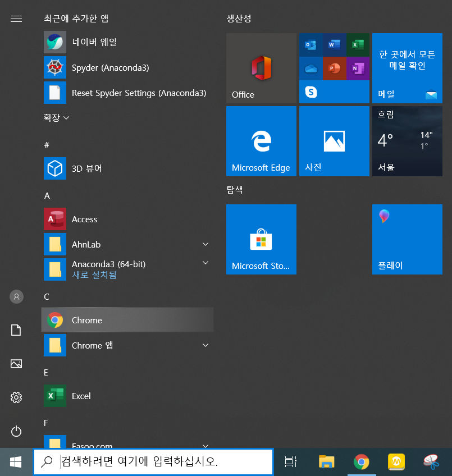Open Settings gear in the left rail

tap(16, 397)
